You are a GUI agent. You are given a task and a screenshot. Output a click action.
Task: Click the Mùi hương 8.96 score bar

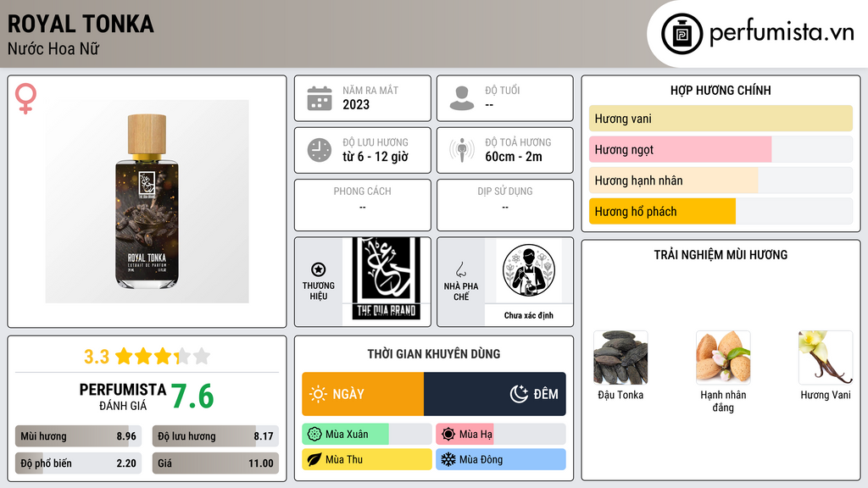point(78,436)
